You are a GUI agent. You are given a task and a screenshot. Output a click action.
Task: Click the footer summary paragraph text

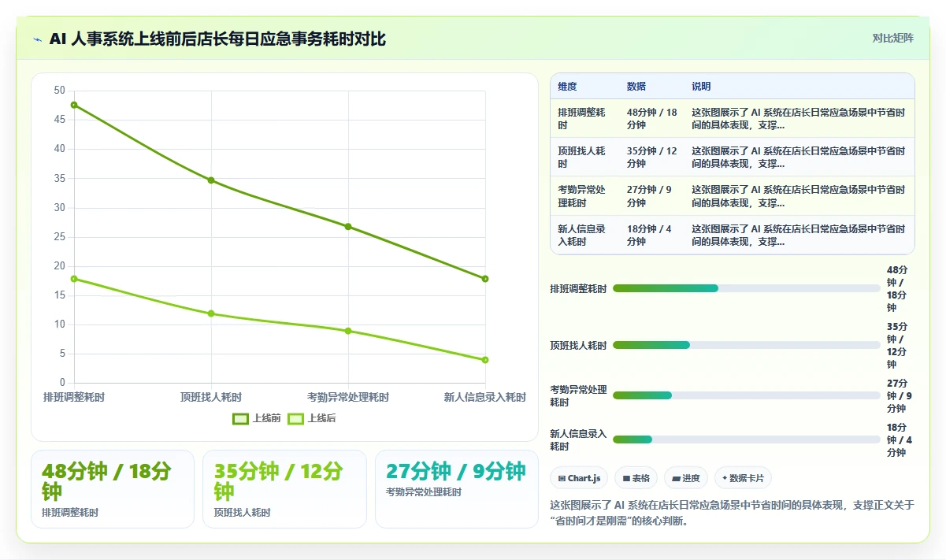pos(732,513)
